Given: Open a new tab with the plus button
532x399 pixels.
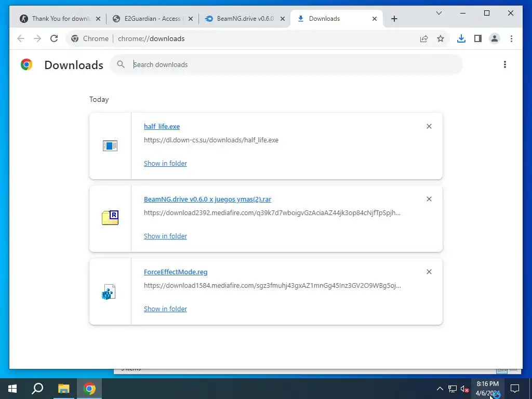Looking at the screenshot, I should click(394, 19).
